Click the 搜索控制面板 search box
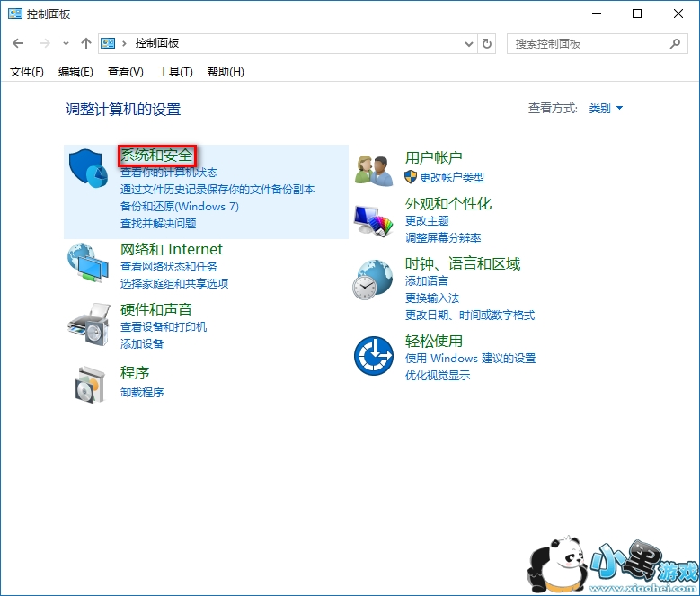This screenshot has width=700, height=596. (x=589, y=43)
